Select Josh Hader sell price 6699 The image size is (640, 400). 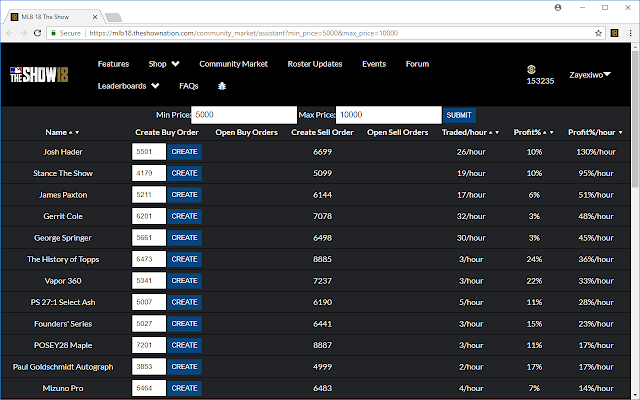(322, 152)
